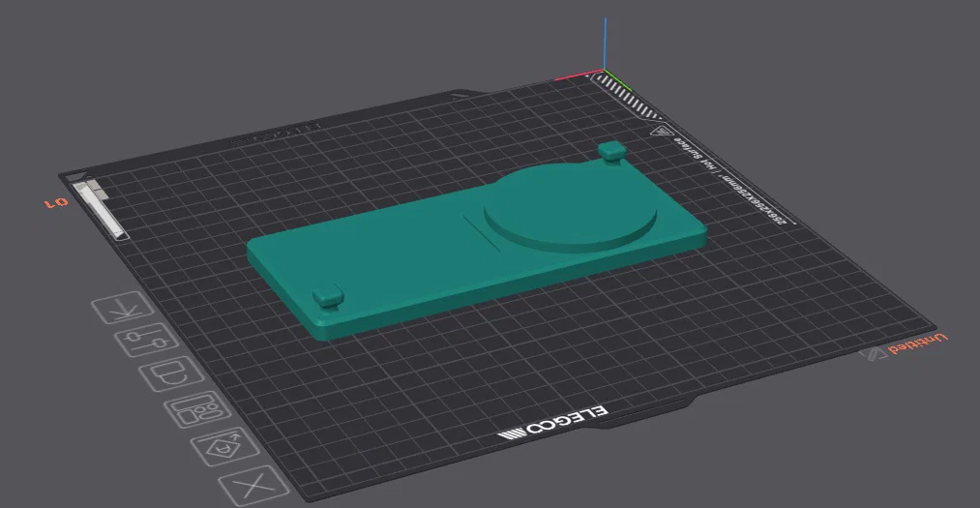Image resolution: width=980 pixels, height=508 pixels.
Task: Click the orange 01 plate number
Action: (56, 202)
